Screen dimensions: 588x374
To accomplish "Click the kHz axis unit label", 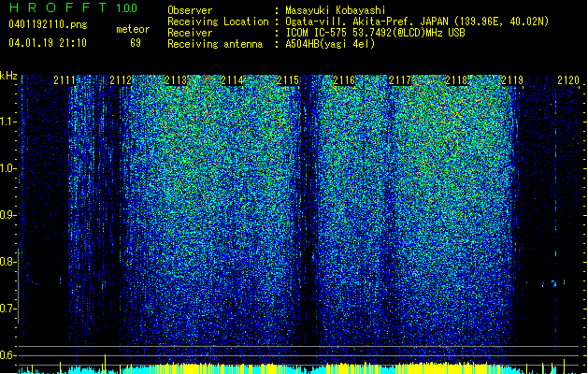I will [8, 76].
